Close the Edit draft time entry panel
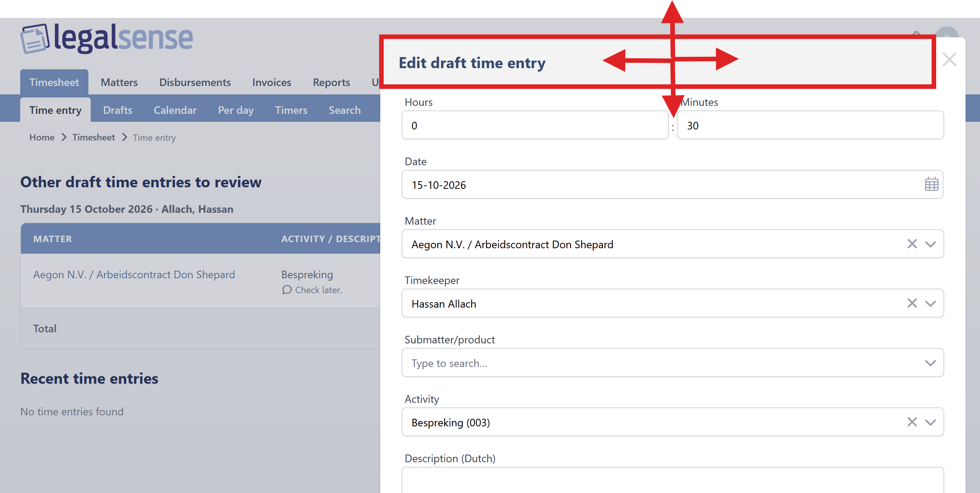 949,59
